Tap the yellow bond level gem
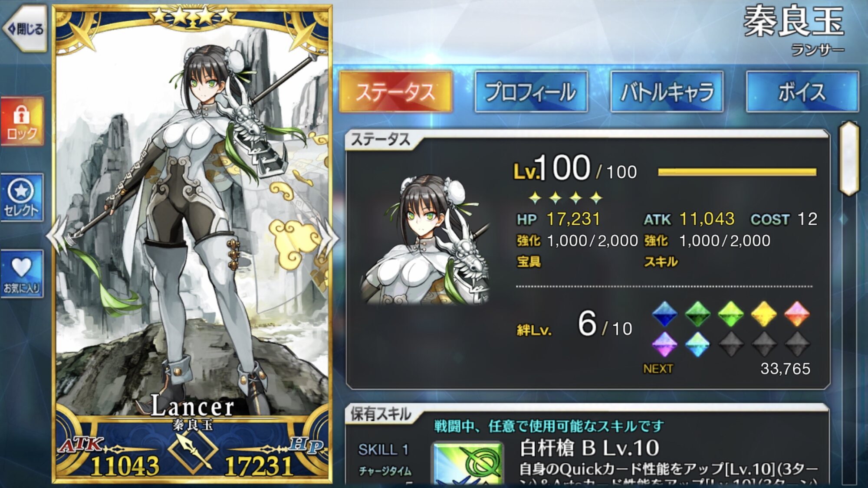The image size is (868, 488). (x=764, y=314)
